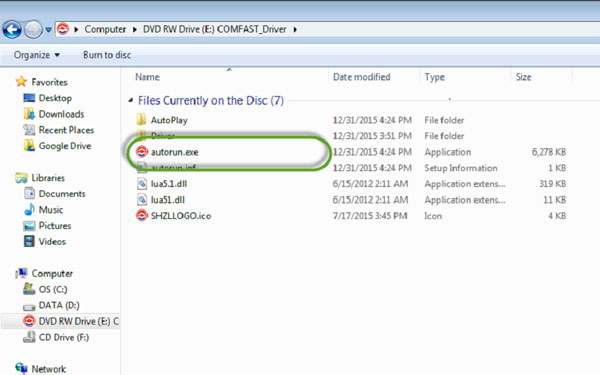Open the recent locations dropdown arrow
Viewport: 600px width, 375px height.
48,29
